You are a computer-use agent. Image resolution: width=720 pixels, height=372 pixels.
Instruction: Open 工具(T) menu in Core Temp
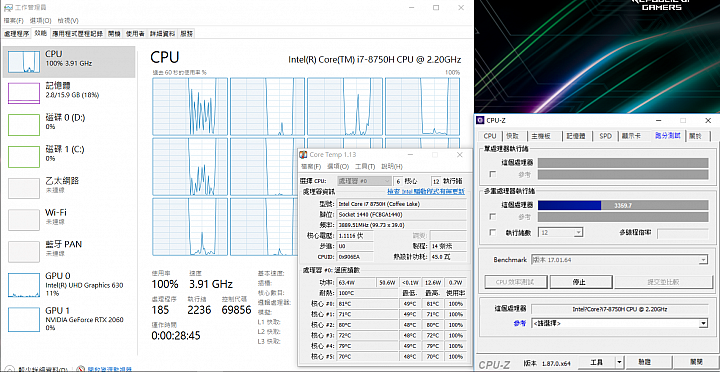pyautogui.click(x=365, y=166)
